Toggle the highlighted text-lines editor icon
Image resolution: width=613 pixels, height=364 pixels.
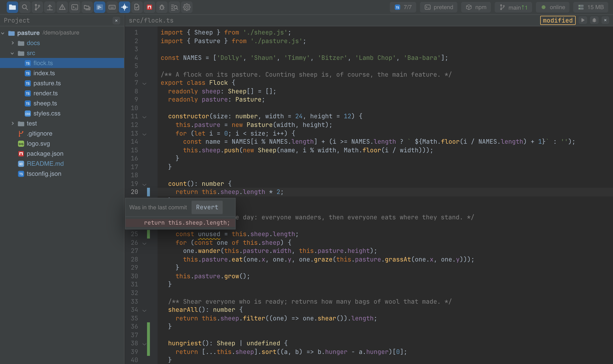[x=100, y=7]
